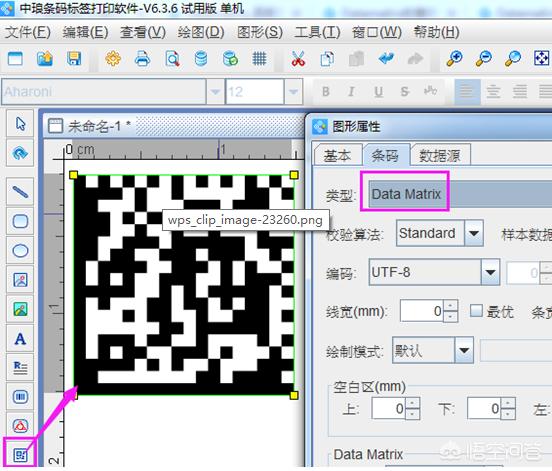Zoom in magnifier plus icon
The width and height of the screenshot is (552, 471).
(454, 58)
